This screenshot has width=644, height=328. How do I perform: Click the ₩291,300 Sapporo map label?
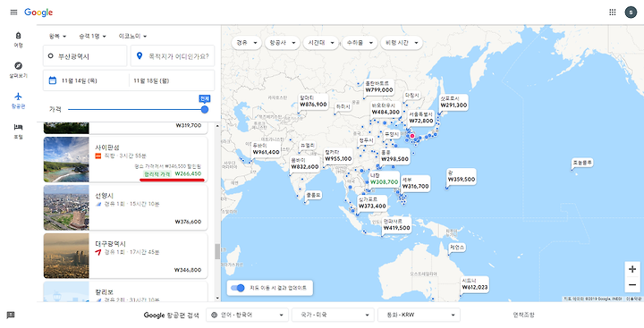click(453, 102)
